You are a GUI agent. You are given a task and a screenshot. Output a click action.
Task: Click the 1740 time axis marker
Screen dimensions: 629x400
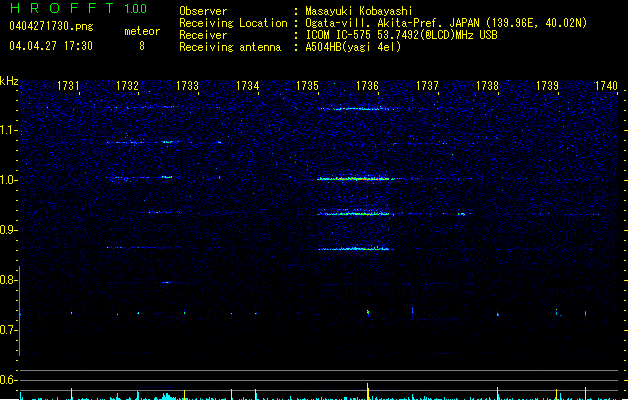tap(606, 86)
